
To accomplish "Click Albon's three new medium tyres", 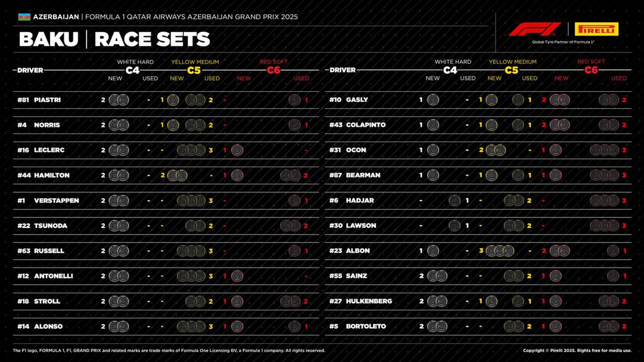I will click(x=500, y=251).
